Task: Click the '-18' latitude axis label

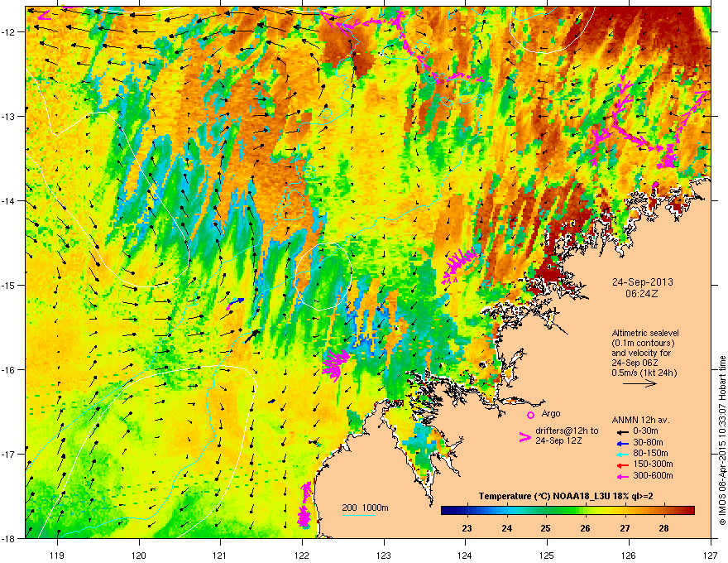Action: 8,538
